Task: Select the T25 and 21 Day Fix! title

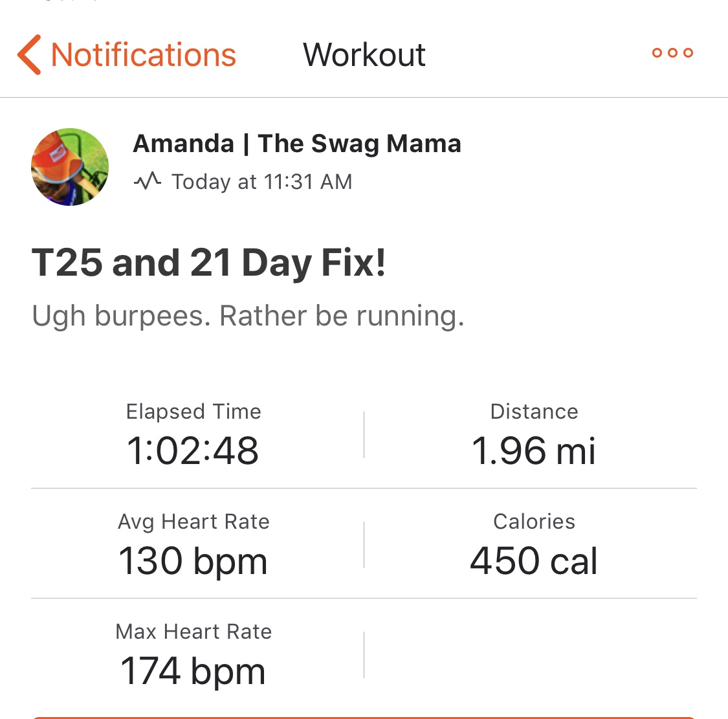Action: coord(209,263)
